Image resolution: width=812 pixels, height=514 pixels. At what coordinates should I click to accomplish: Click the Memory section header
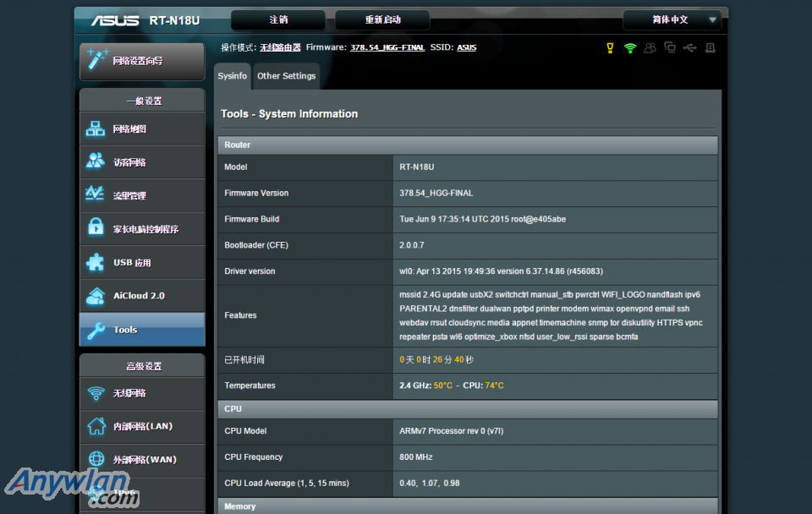click(468, 506)
